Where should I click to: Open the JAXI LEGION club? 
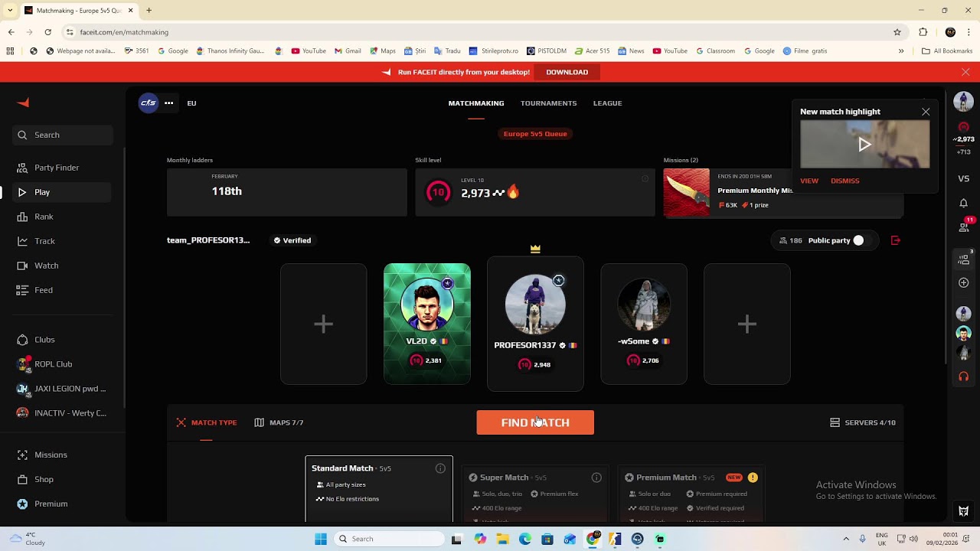coord(61,389)
